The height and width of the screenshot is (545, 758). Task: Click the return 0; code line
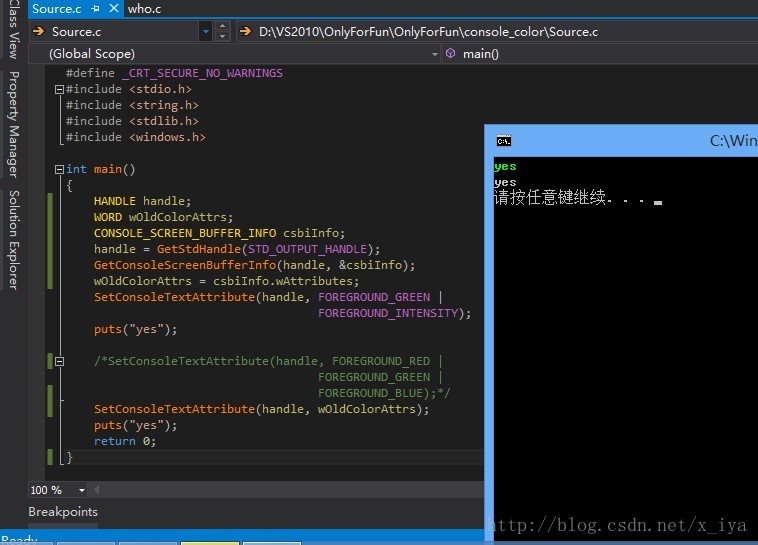click(x=125, y=441)
